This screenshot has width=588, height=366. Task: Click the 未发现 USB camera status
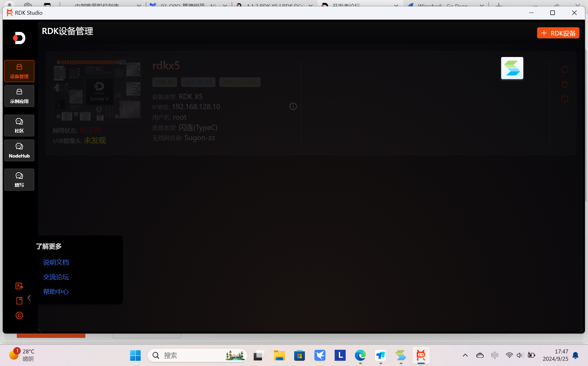pyautogui.click(x=95, y=140)
